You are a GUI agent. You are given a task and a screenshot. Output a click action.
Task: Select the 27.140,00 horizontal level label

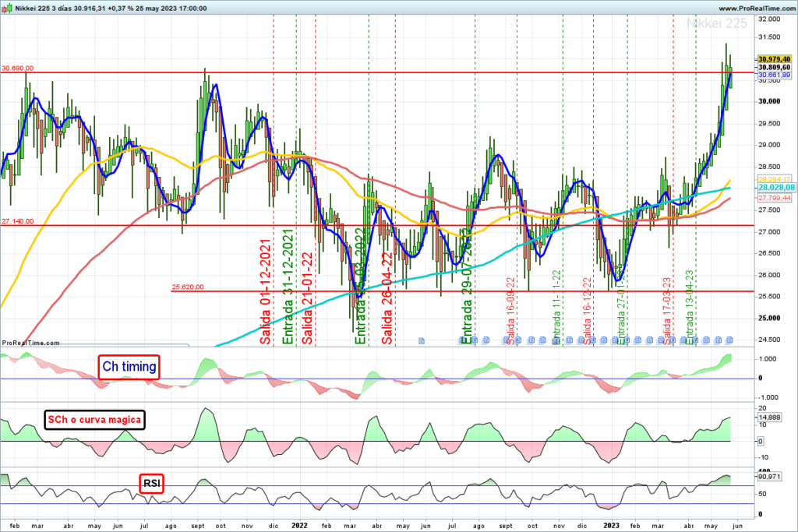[17, 221]
